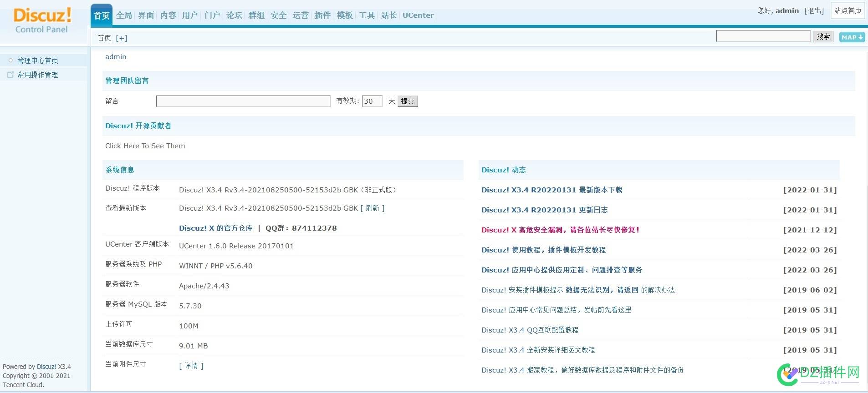
Task: Open the 内容 navigation tab
Action: pos(168,15)
